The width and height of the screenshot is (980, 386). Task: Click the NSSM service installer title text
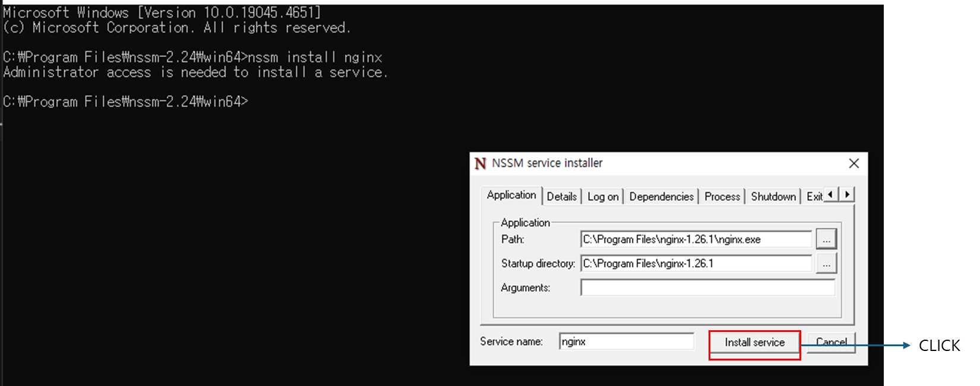pos(547,163)
